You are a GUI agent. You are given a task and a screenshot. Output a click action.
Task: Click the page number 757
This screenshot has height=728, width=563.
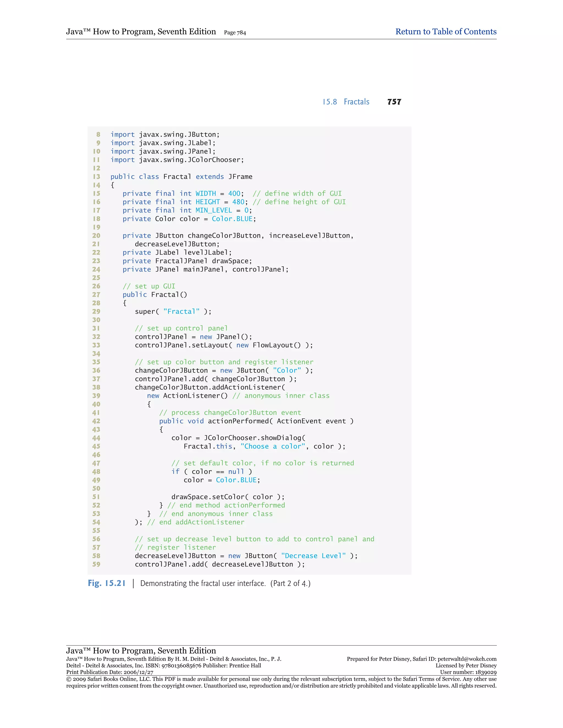click(394, 102)
